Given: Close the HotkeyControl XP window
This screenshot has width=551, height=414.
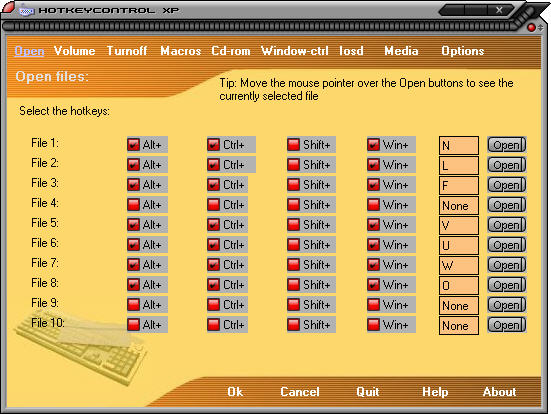Looking at the screenshot, I should click(x=499, y=10).
